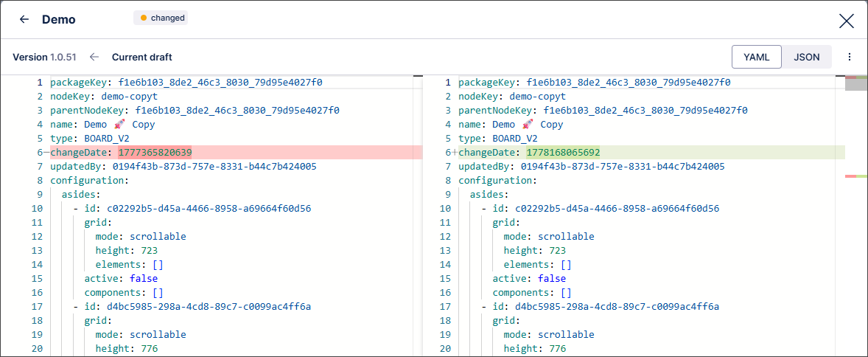Go back using the arrow beside Demo
This screenshot has width=868, height=357.
coord(24,19)
